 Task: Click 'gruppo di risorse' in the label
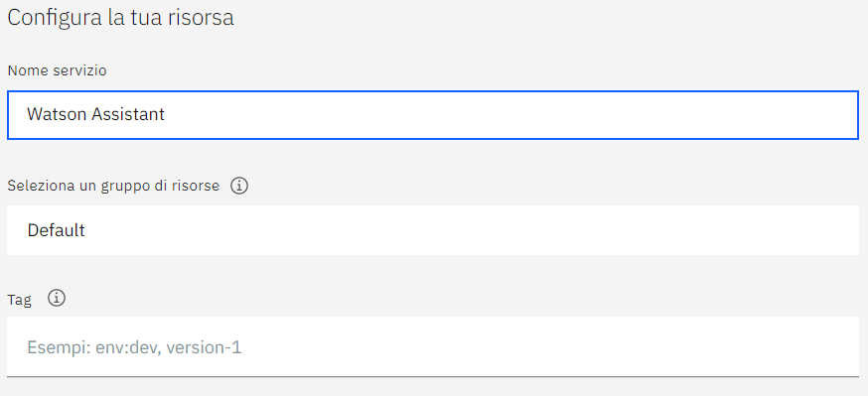click(x=160, y=186)
